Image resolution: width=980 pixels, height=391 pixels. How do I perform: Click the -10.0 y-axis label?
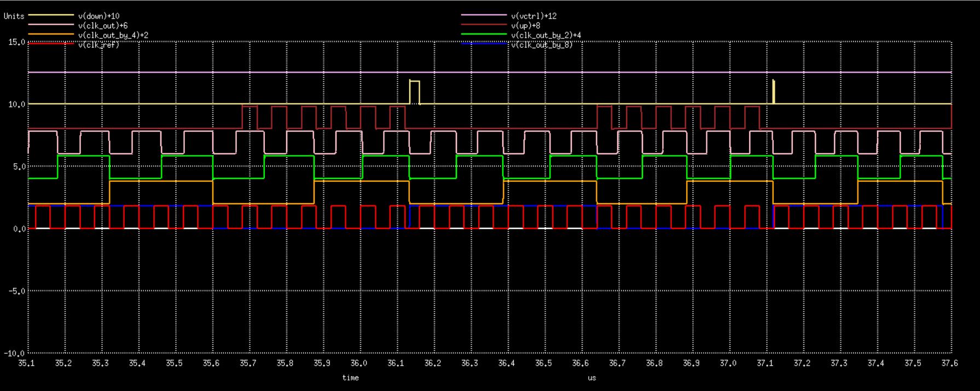[x=15, y=353]
